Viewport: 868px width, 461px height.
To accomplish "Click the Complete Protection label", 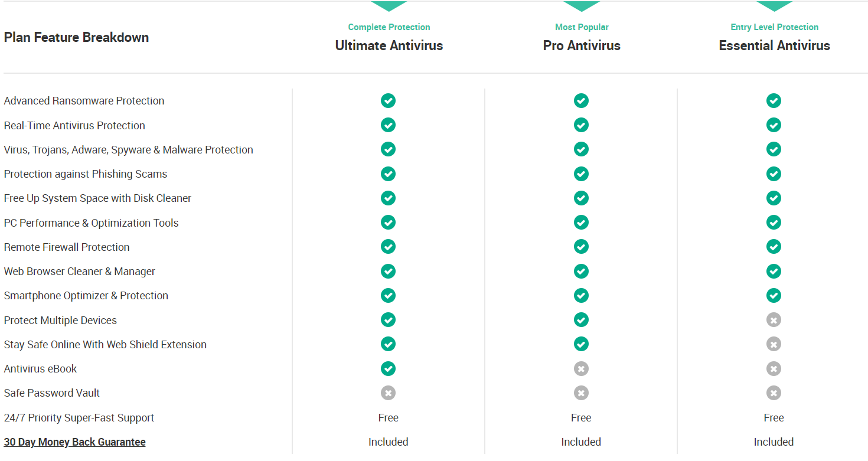I will coord(389,27).
